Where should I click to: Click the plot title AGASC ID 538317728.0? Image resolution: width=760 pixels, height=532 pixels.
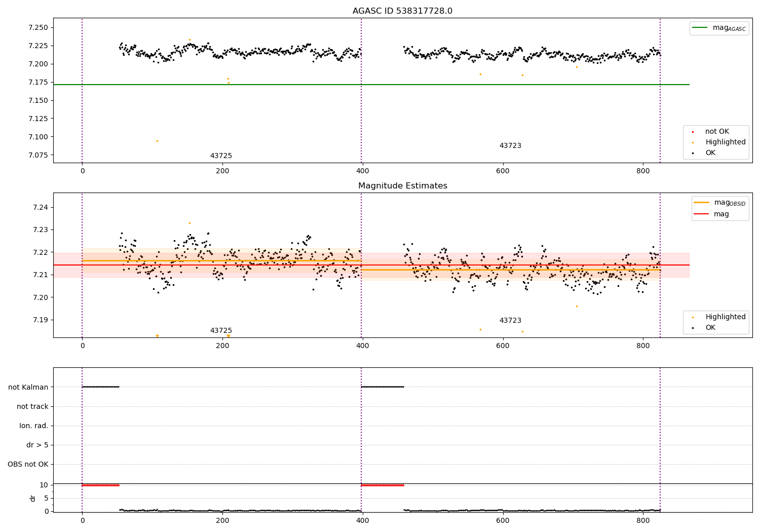click(x=402, y=11)
